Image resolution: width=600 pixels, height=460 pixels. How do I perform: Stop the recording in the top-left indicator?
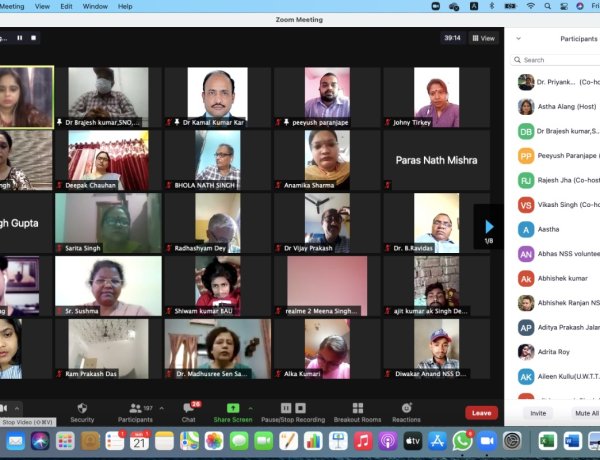coord(33,38)
